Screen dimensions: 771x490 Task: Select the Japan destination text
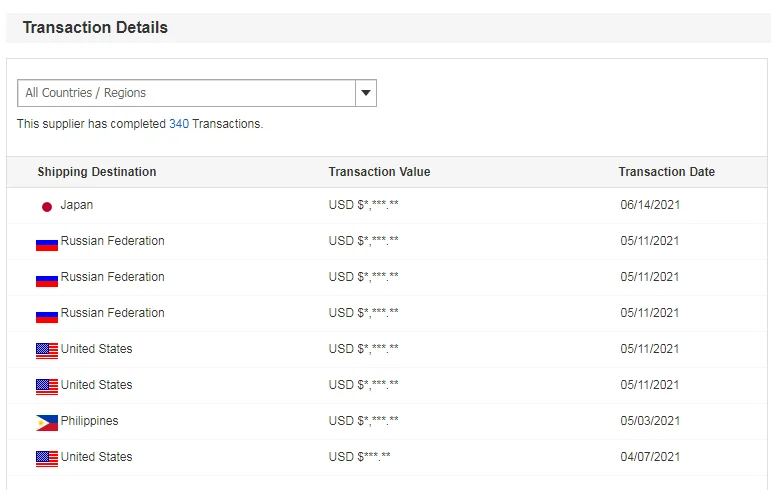point(77,205)
